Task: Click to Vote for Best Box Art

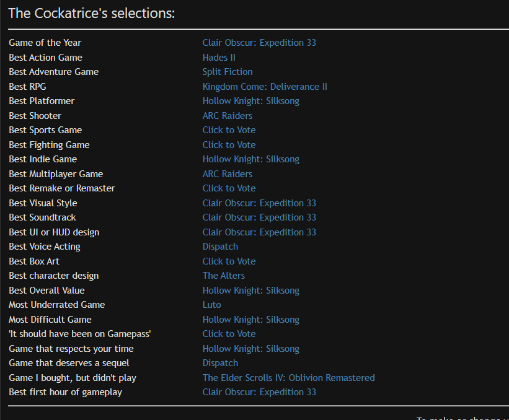Action: [229, 261]
